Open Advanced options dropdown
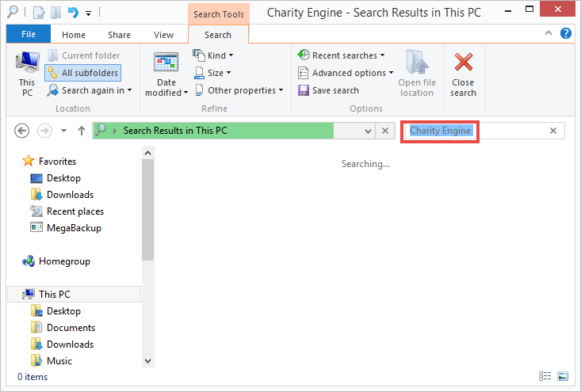The image size is (581, 392). click(x=346, y=73)
